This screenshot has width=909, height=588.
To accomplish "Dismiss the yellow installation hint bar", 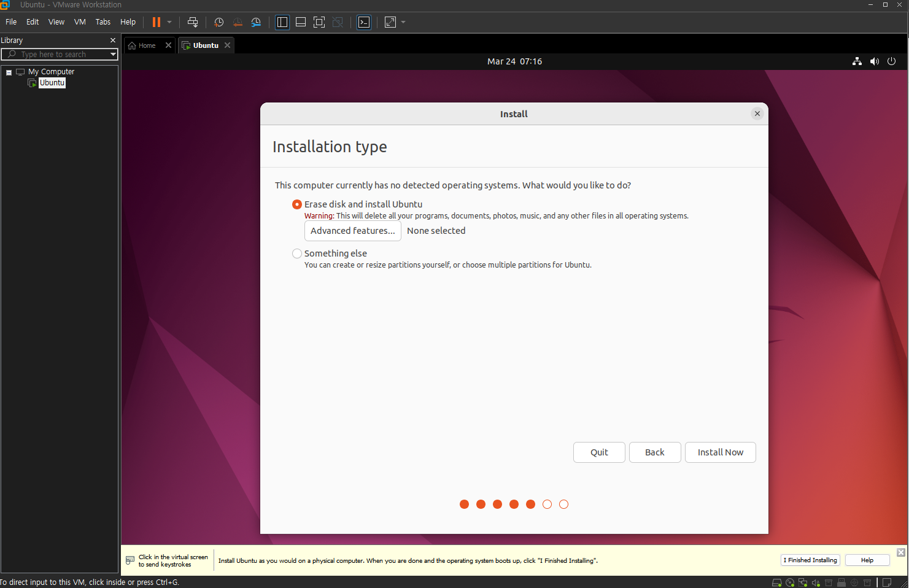I will tap(901, 552).
